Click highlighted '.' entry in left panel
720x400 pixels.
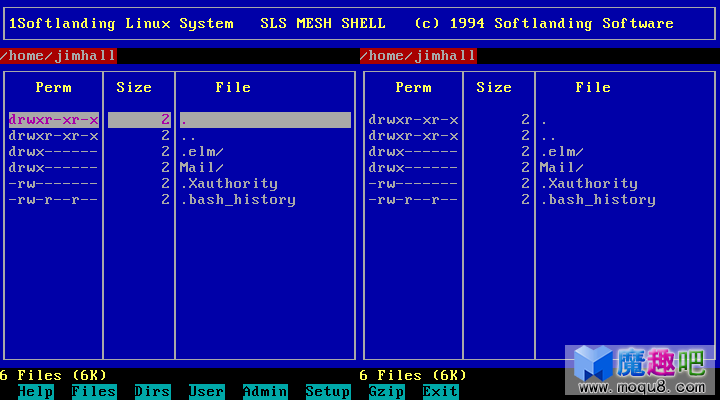tap(265, 120)
